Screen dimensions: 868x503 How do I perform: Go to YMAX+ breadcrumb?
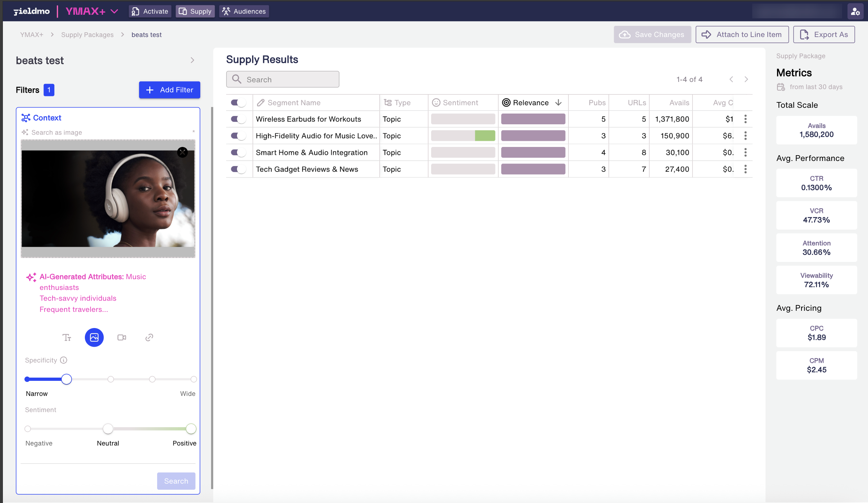tap(32, 35)
